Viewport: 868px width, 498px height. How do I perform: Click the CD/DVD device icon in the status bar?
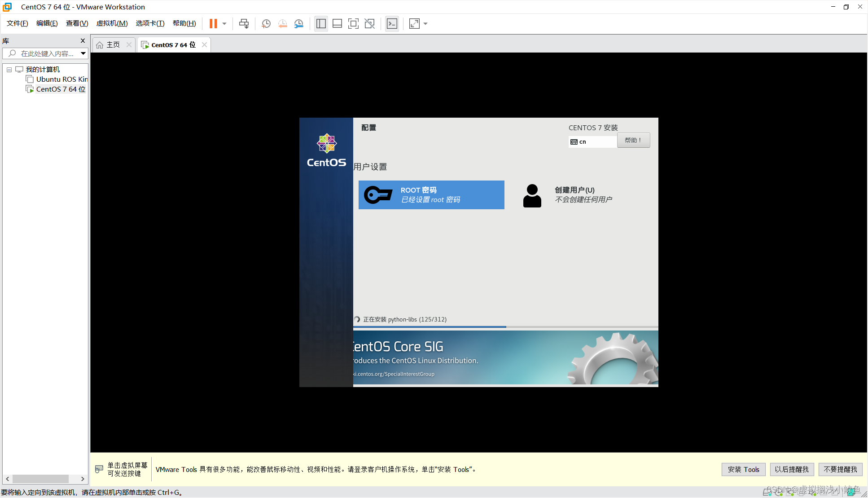780,493
